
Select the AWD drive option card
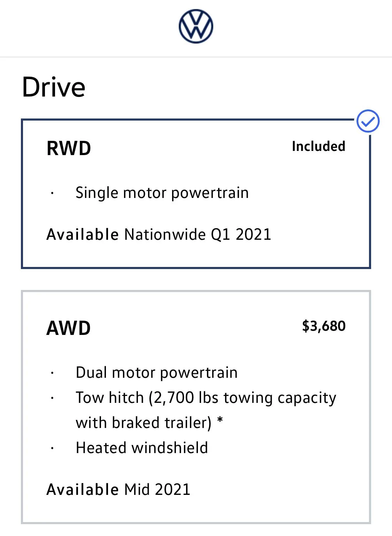point(196,407)
